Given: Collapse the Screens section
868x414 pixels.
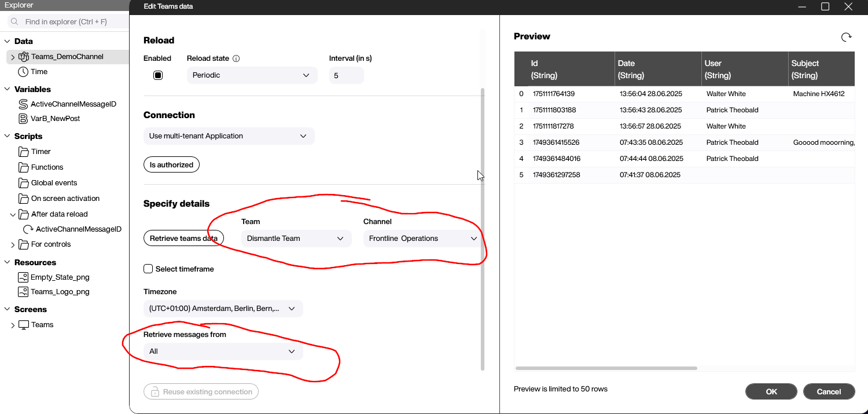Looking at the screenshot, I should click(7, 310).
